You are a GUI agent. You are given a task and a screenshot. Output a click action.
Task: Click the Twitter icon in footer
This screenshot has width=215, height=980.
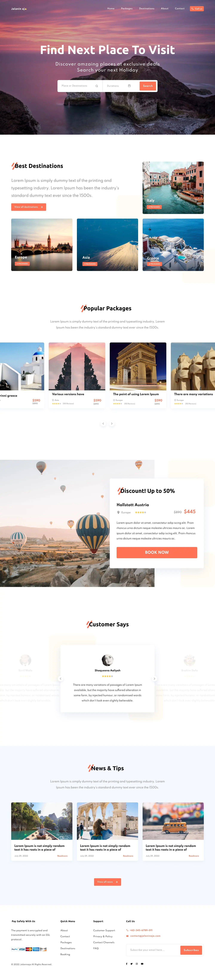pos(131,964)
